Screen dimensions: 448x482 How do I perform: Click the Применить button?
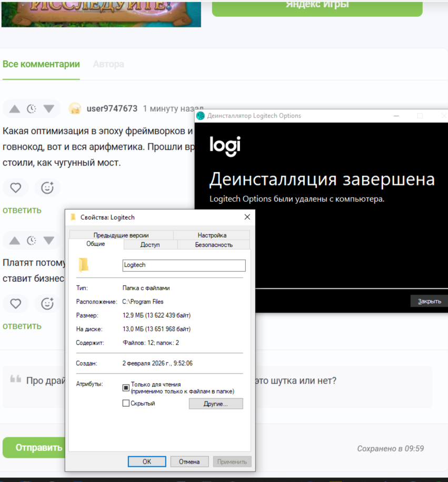click(232, 461)
